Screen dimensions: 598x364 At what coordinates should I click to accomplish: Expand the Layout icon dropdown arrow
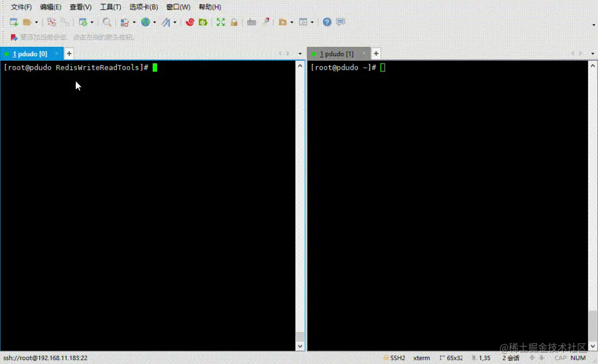(312, 23)
